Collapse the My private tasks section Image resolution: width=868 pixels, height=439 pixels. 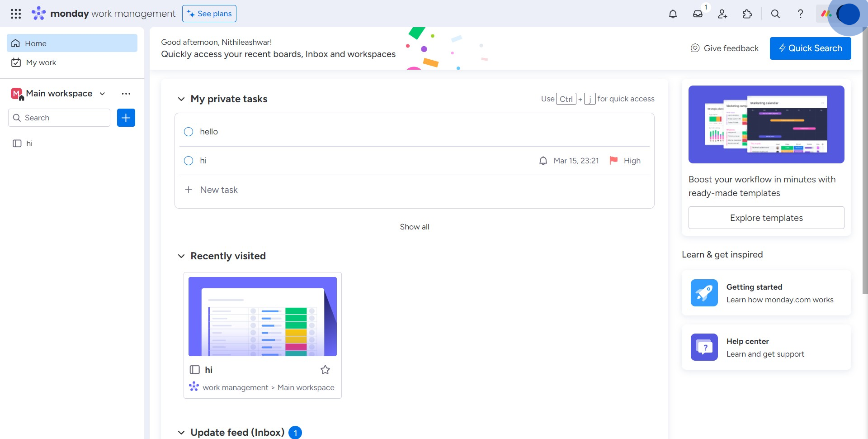pyautogui.click(x=181, y=99)
